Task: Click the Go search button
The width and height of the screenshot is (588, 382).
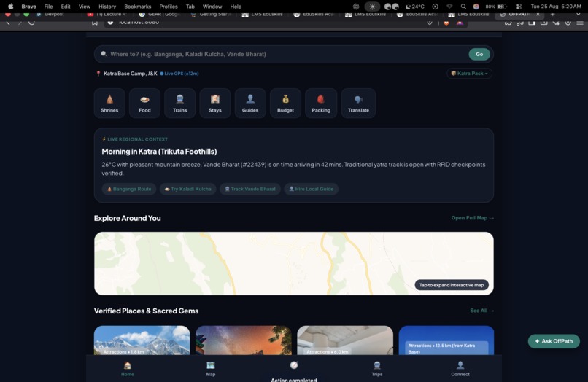Action: click(x=479, y=54)
